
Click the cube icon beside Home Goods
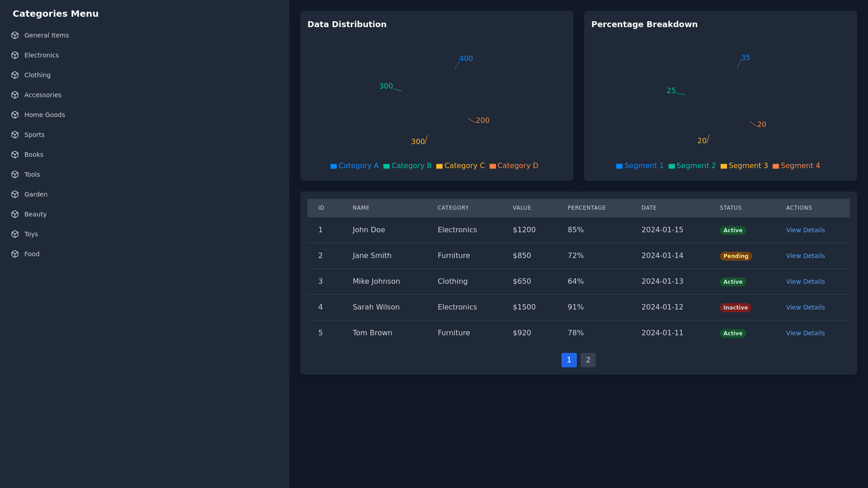pyautogui.click(x=15, y=115)
